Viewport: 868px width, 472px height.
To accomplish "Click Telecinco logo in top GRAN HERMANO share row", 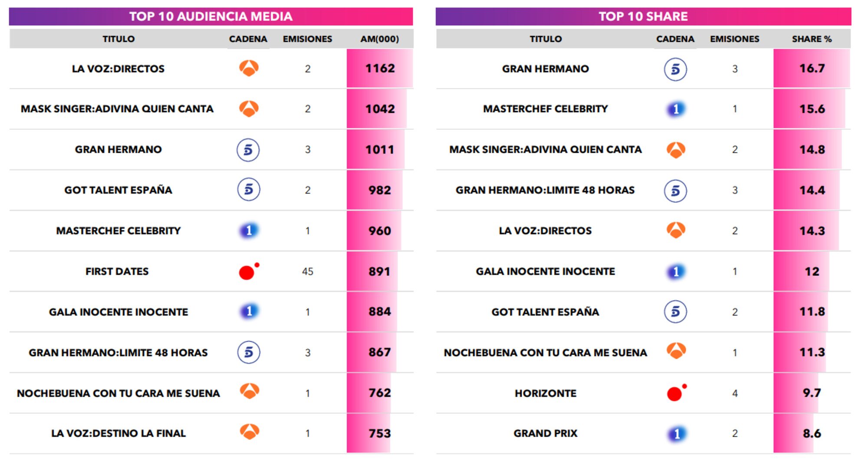I will tap(675, 69).
